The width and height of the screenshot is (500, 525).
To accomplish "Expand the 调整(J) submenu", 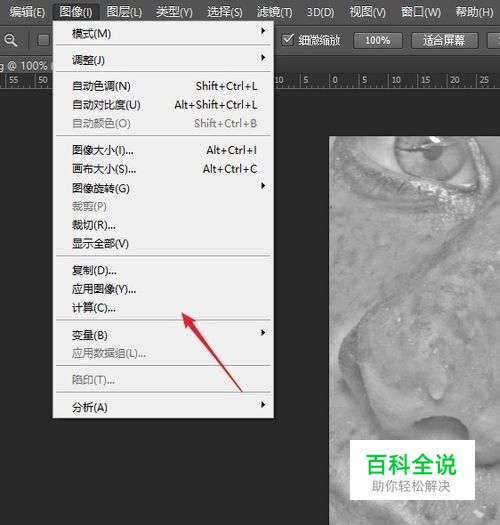I will [x=163, y=60].
